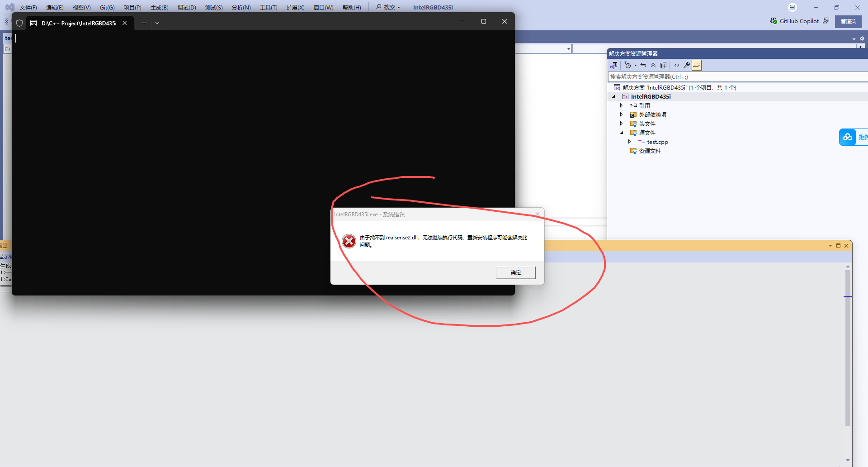Select the terminal tab D:\C++ Project\IntelRGBD435i

click(79, 23)
